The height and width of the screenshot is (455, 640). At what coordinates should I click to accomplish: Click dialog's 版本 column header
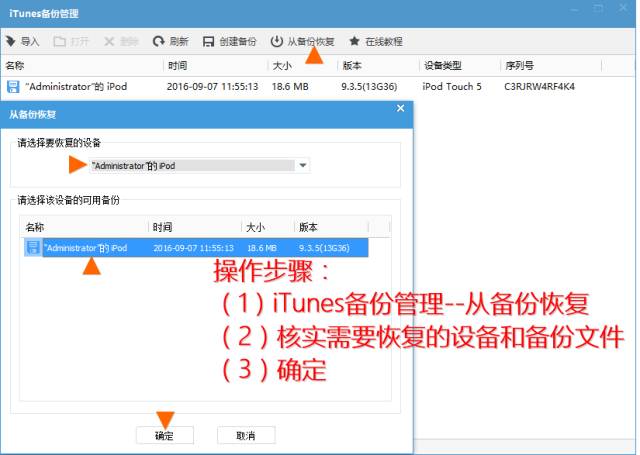pos(331,227)
